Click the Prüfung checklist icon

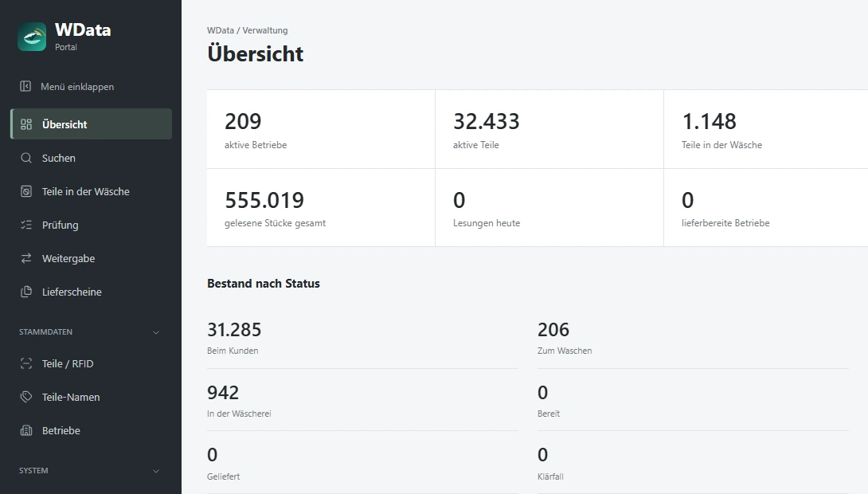pos(26,225)
